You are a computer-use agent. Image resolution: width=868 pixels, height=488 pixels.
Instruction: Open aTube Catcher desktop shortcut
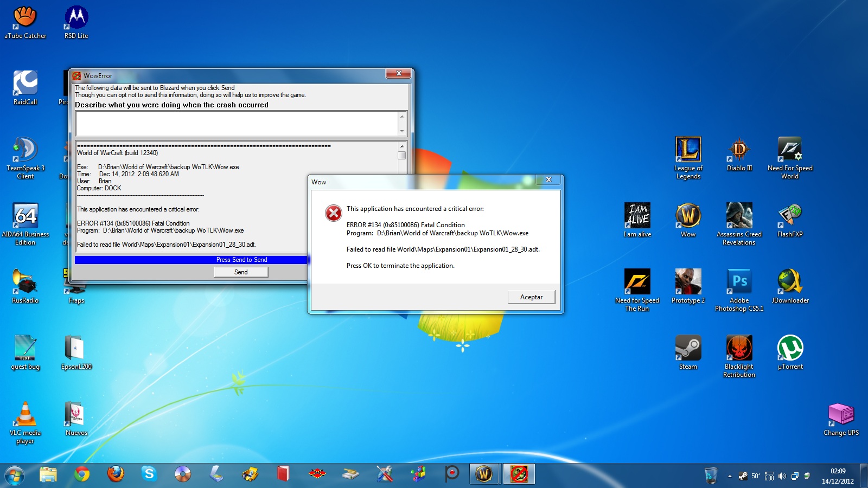tap(25, 23)
